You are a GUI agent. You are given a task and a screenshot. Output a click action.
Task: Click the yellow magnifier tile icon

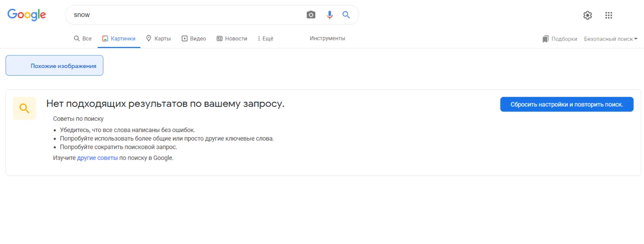point(25,108)
